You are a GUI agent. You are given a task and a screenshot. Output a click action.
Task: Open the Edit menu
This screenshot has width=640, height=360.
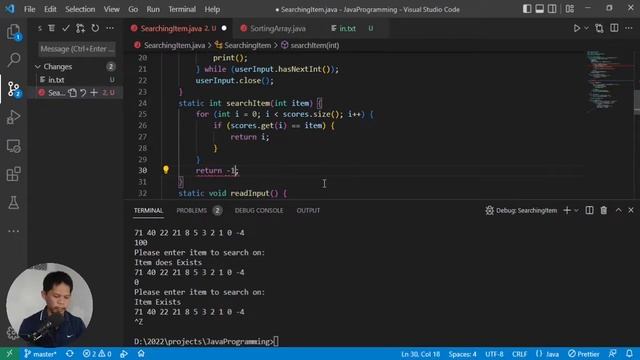point(50,9)
